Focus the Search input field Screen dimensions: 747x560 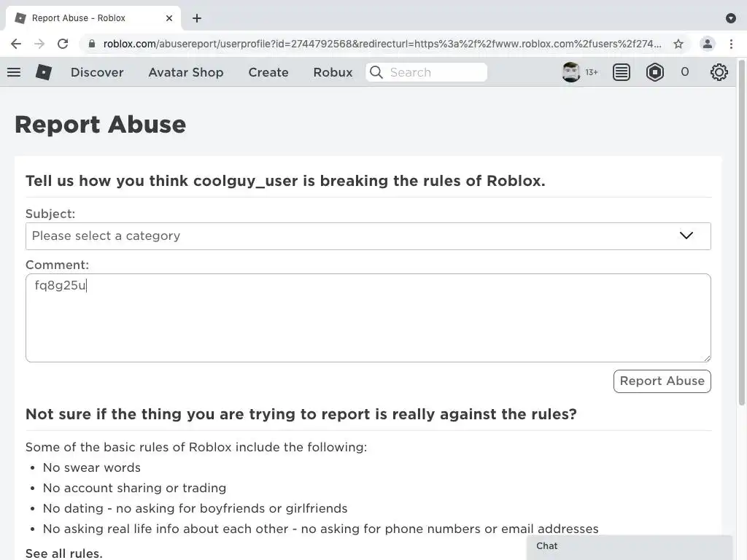click(x=426, y=72)
